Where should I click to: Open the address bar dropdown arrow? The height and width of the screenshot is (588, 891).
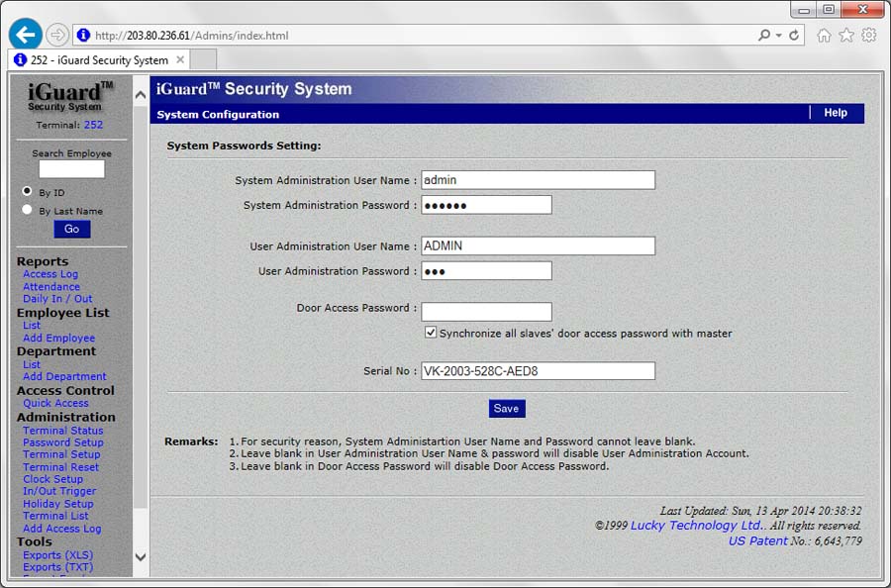point(778,36)
